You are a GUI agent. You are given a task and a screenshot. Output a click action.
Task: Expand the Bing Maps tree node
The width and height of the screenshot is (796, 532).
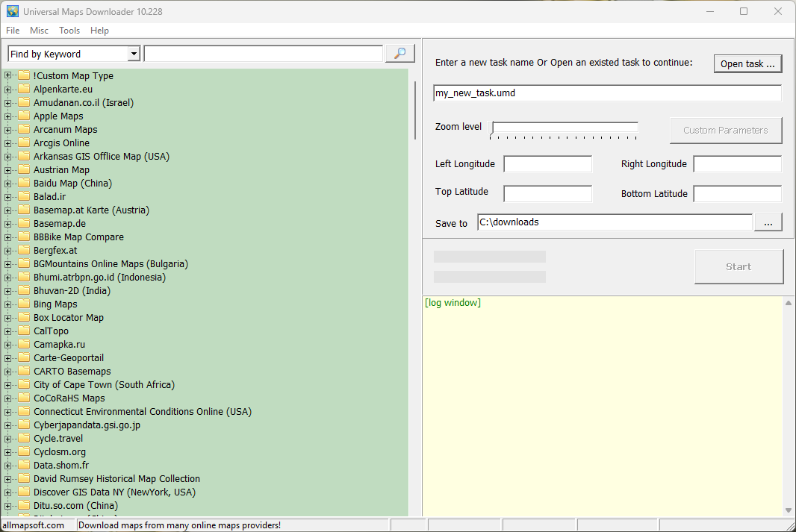pos(7,304)
